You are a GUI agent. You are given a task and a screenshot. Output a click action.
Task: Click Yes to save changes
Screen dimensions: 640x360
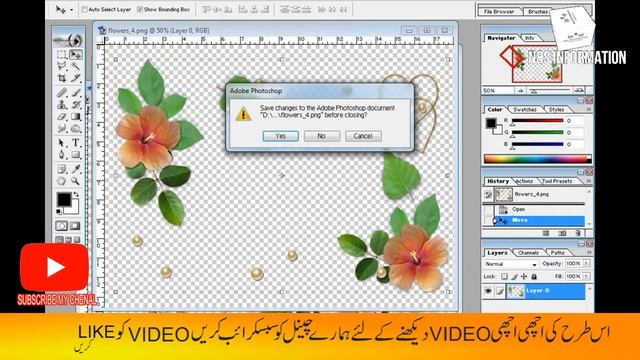coord(280,136)
